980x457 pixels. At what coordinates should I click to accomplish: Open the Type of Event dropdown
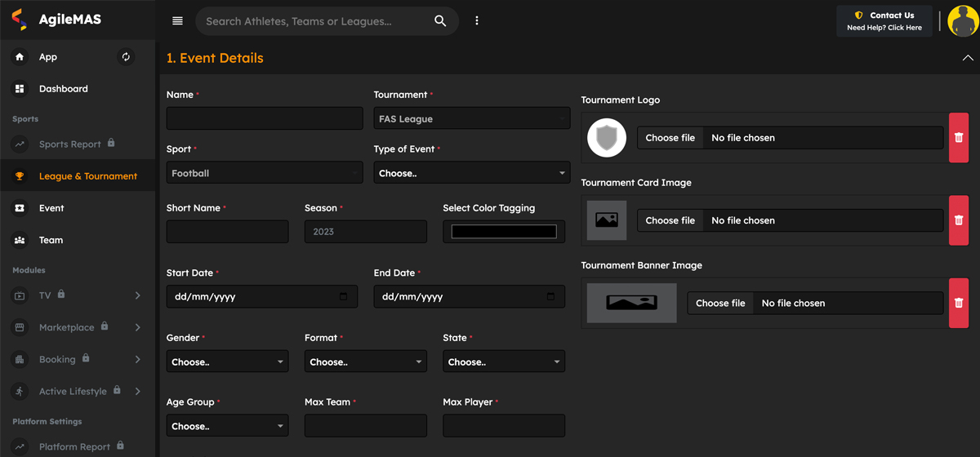coord(472,173)
